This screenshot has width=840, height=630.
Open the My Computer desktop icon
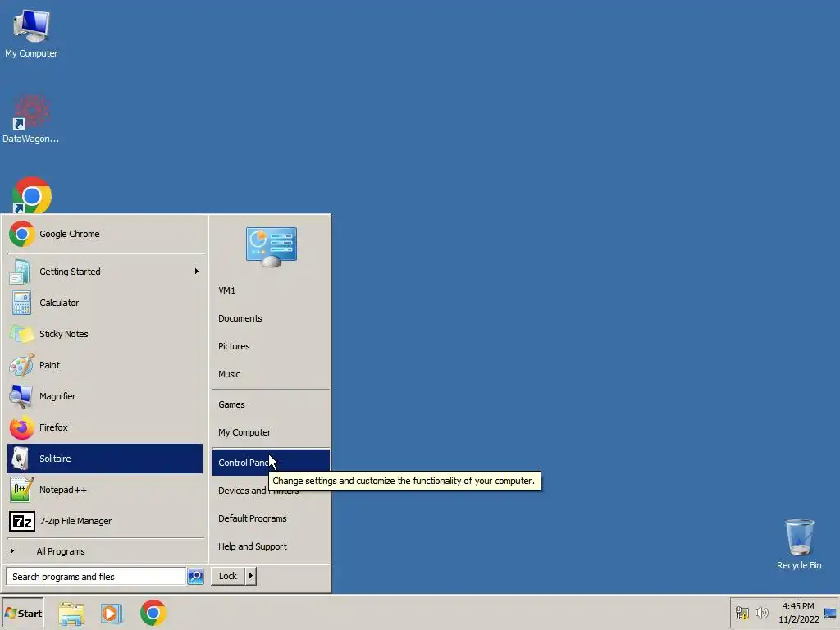coord(31,33)
